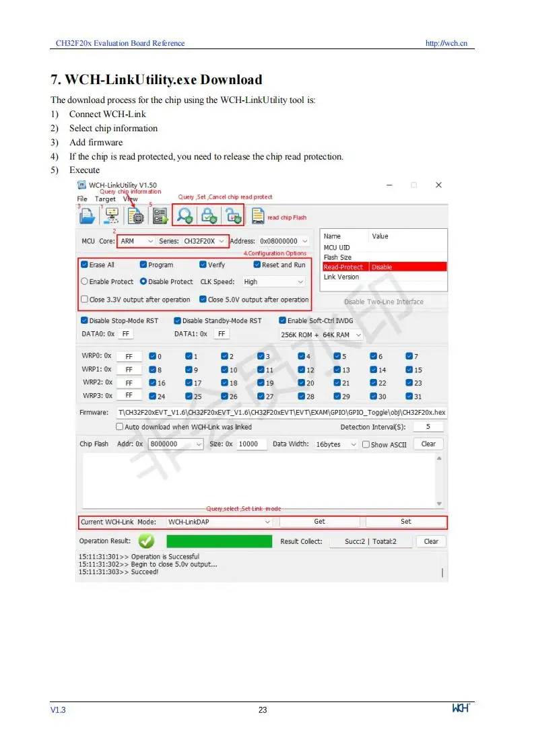Click the set read-protect locked padlock icon
Image resolution: width=534 pixels, height=756 pixels.
tap(209, 215)
